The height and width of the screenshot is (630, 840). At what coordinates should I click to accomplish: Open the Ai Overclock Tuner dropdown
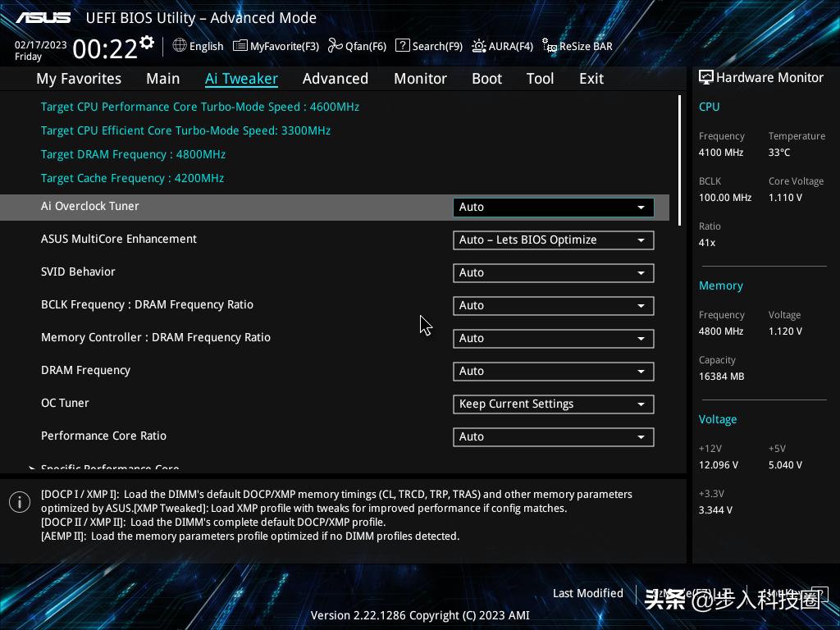(554, 208)
